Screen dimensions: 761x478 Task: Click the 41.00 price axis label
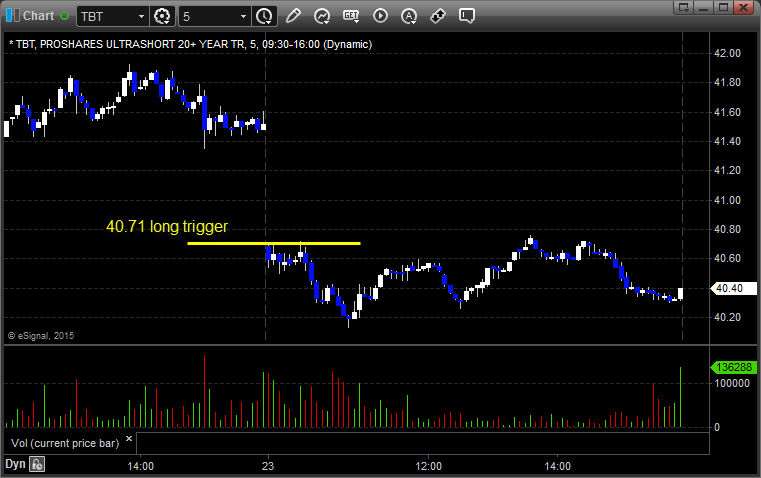click(728, 200)
